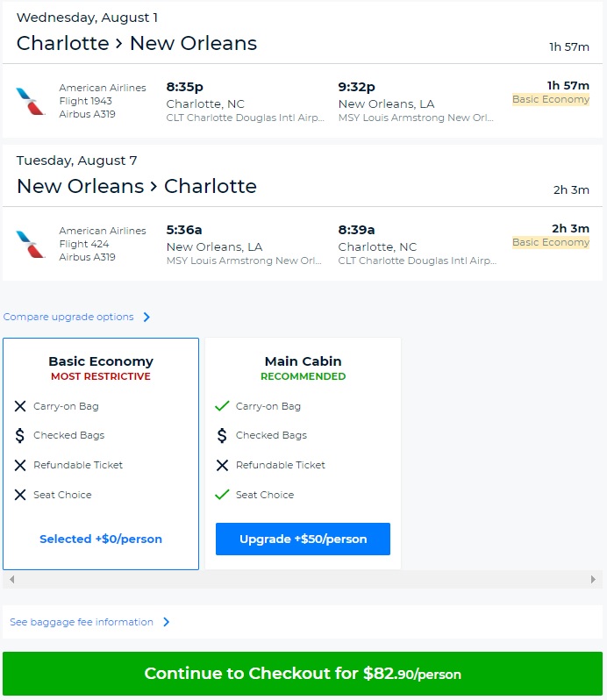The height and width of the screenshot is (700, 607).
Task: Click Basic Economy tag on the New Orleans return flight
Action: (x=551, y=242)
